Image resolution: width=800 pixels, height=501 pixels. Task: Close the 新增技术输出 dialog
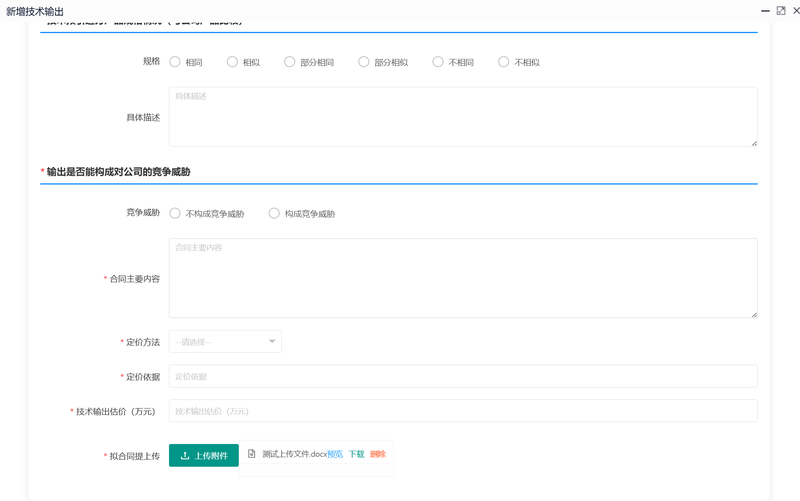click(x=796, y=10)
